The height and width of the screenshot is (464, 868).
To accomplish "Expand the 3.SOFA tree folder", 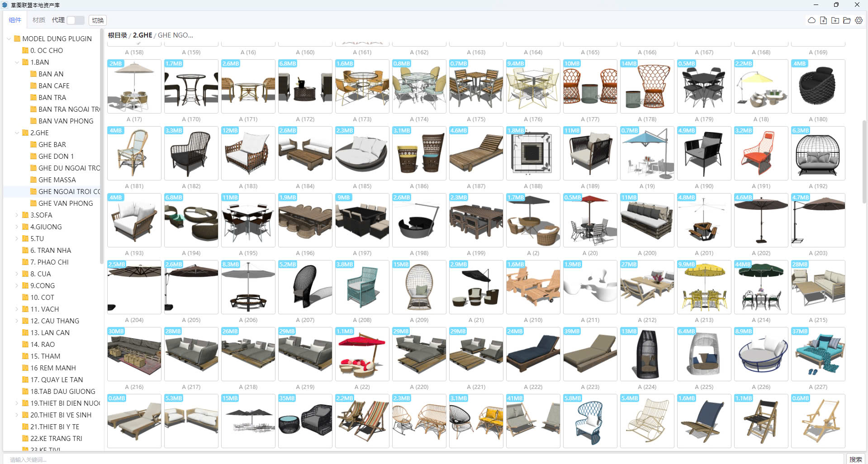I will tap(17, 215).
